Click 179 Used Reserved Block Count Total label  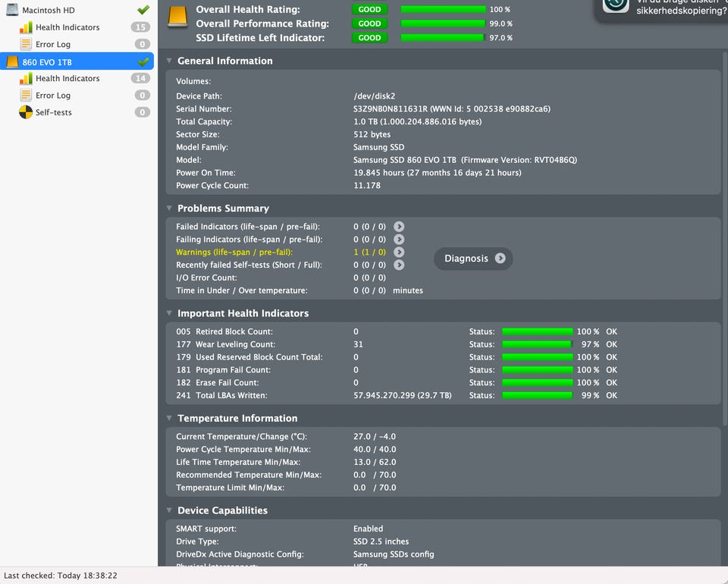tap(249, 357)
